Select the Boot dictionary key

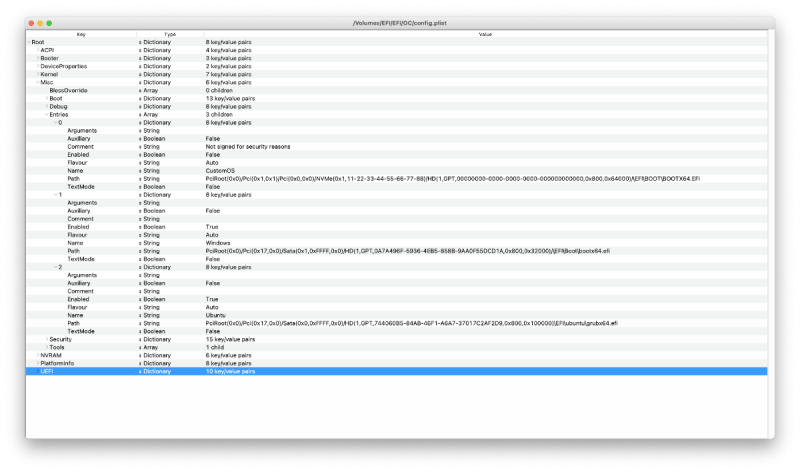[x=56, y=98]
